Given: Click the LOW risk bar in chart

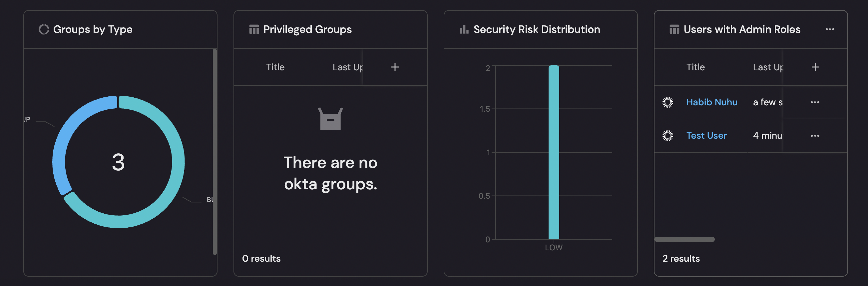Looking at the screenshot, I should (x=554, y=152).
